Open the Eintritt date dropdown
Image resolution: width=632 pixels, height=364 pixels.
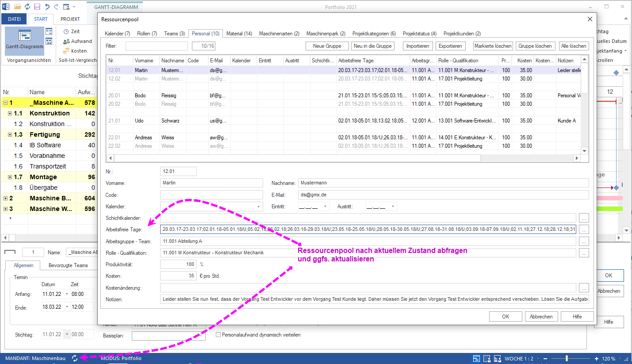click(326, 207)
